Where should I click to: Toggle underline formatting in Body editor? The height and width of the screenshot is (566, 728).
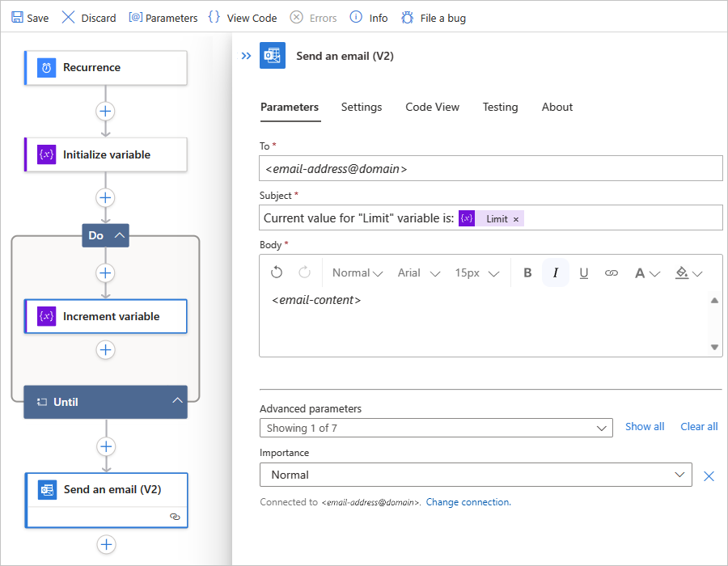pos(584,273)
